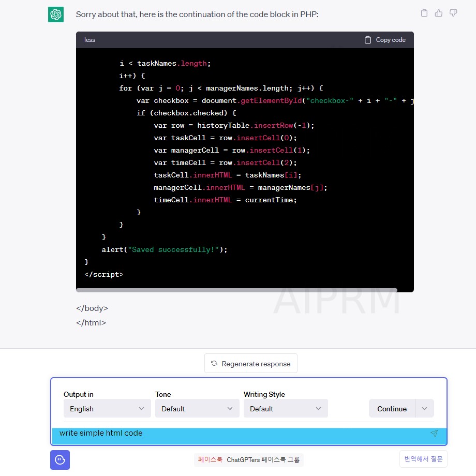Click the Copy code button
476x476 pixels.
pos(385,40)
